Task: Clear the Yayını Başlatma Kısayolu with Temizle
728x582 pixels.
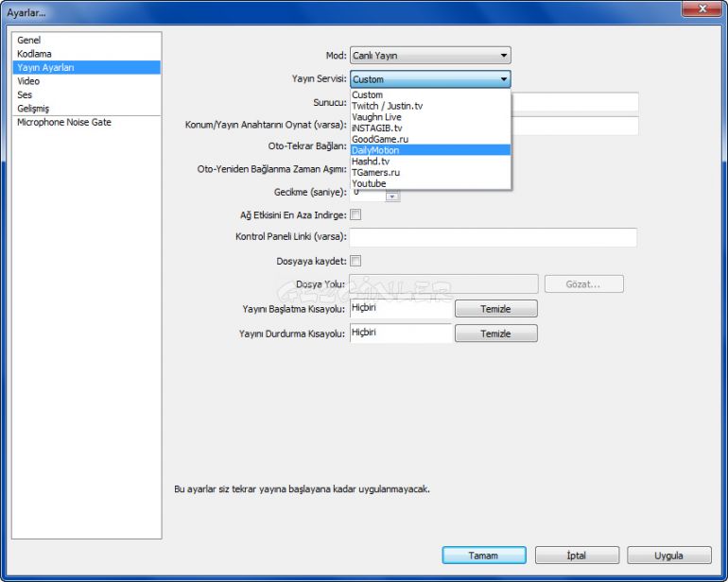Action: coord(495,309)
